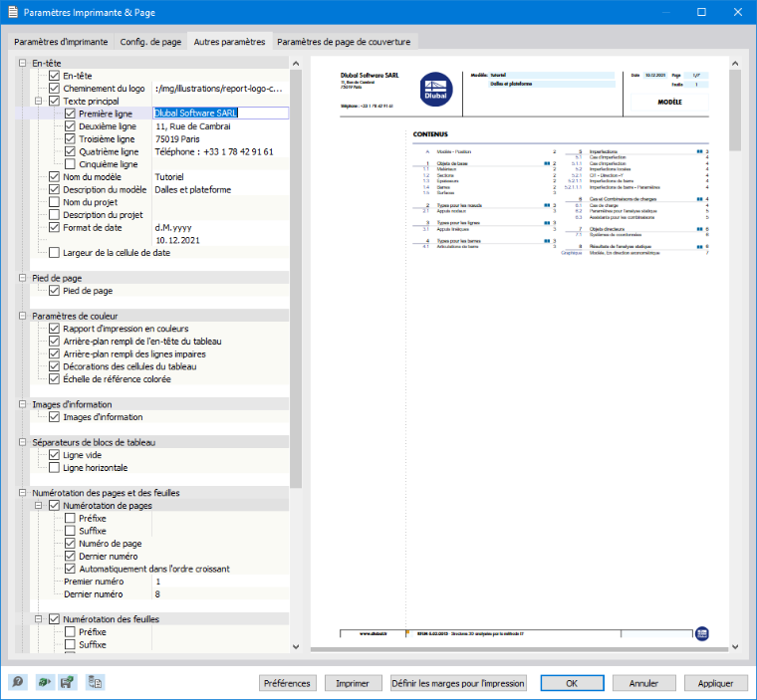The image size is (757, 700).
Task: Open the help icon at bottom left
Action: click(18, 682)
